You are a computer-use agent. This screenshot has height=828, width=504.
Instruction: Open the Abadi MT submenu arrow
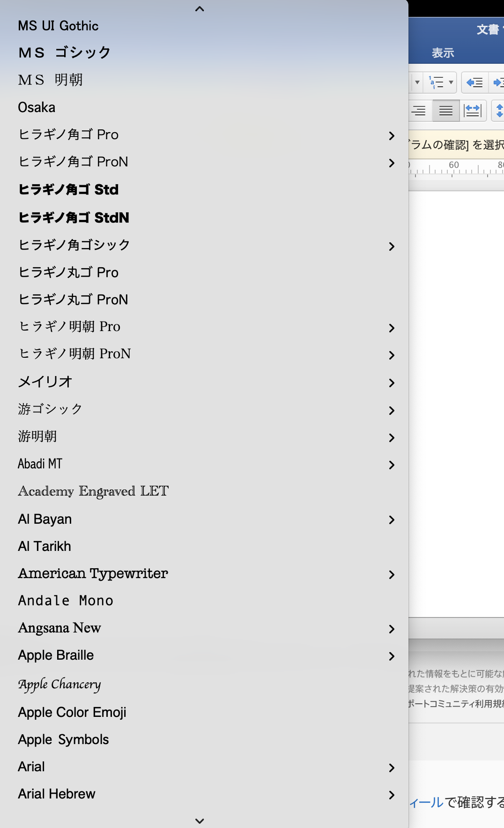point(392,465)
